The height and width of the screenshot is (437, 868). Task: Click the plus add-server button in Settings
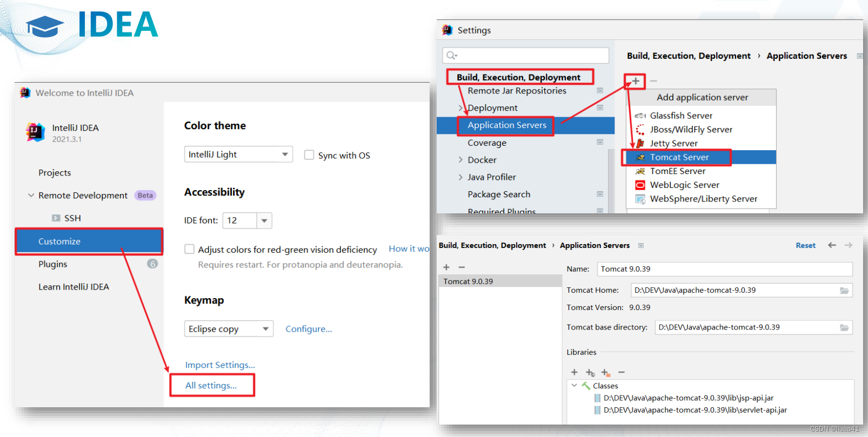pyautogui.click(x=636, y=81)
